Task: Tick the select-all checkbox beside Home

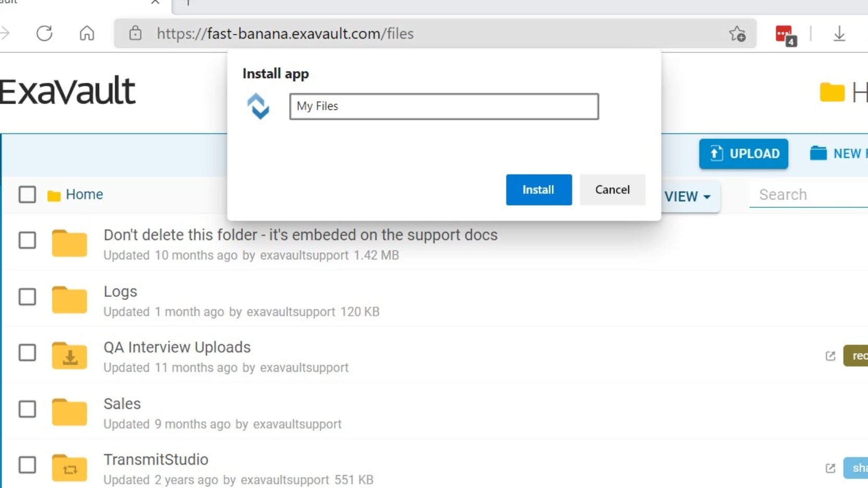Action: click(27, 194)
